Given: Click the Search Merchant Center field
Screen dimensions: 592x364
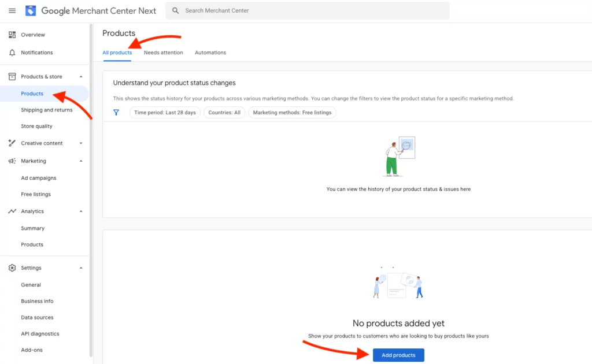Looking at the screenshot, I should pos(307,10).
